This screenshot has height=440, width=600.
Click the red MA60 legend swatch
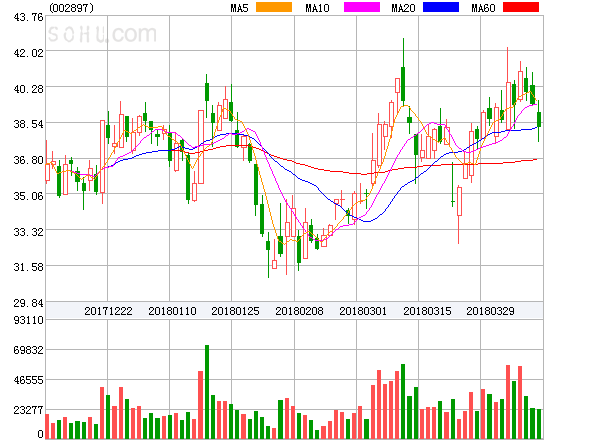(521, 7)
